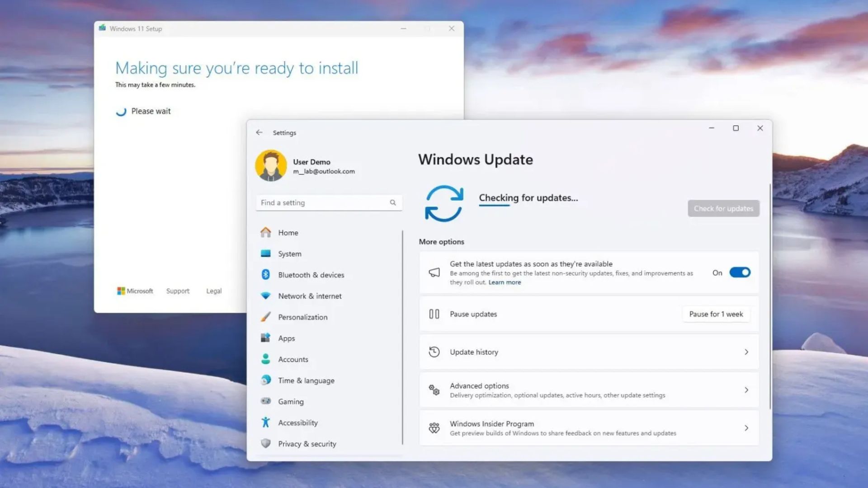The image size is (868, 488).
Task: Click the Microsoft logo in the setup window
Action: [121, 291]
